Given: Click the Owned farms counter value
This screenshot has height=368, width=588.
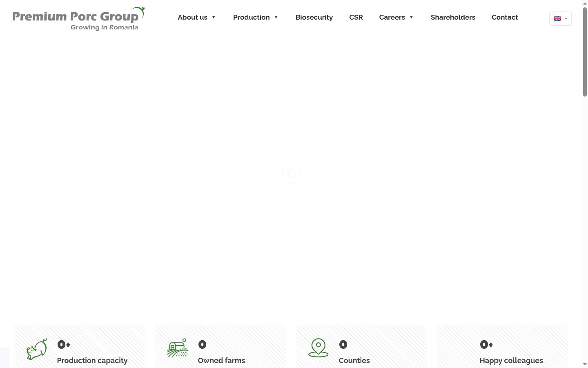Looking at the screenshot, I should click(x=202, y=344).
